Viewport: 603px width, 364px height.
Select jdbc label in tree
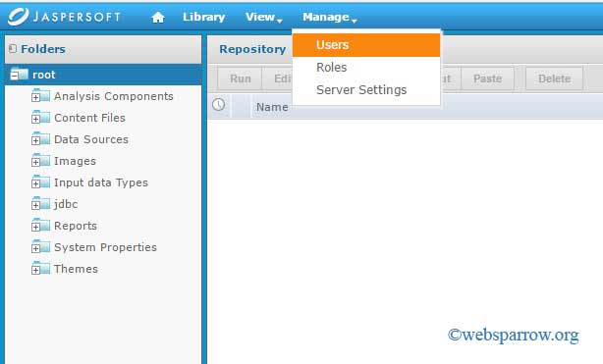click(66, 204)
